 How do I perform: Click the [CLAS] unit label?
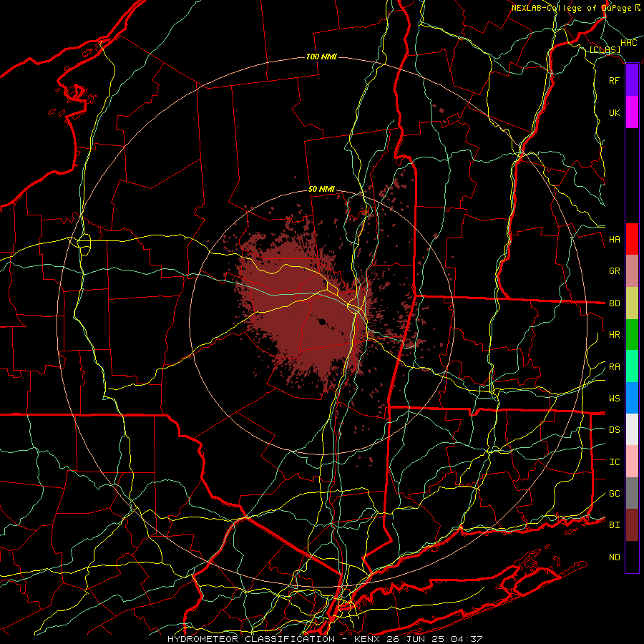point(605,49)
